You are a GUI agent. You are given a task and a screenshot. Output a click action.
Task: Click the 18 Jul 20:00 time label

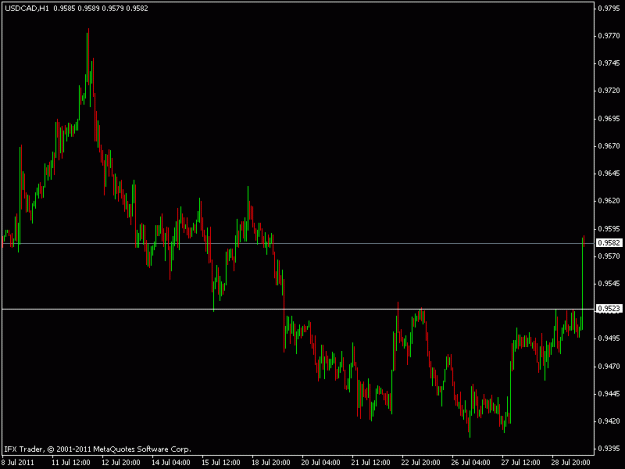(271, 462)
